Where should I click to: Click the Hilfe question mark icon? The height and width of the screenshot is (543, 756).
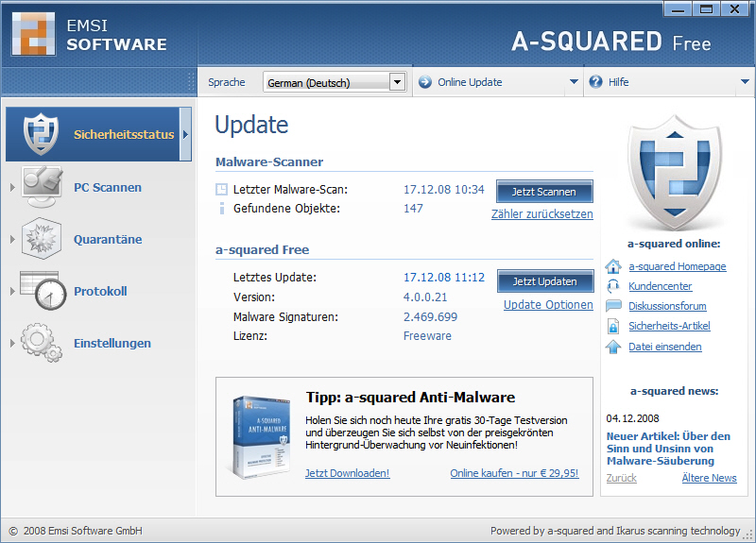(595, 82)
